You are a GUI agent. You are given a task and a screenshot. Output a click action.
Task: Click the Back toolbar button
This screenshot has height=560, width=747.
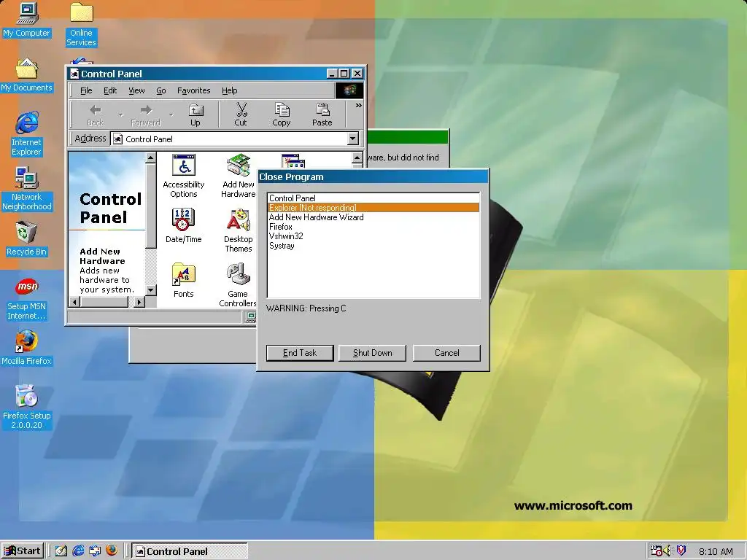point(96,114)
